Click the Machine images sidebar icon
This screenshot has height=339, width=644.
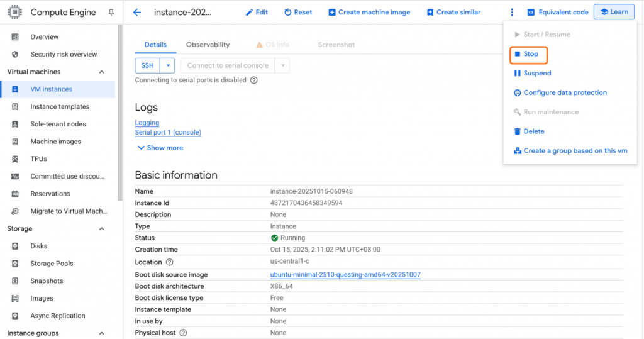point(15,142)
